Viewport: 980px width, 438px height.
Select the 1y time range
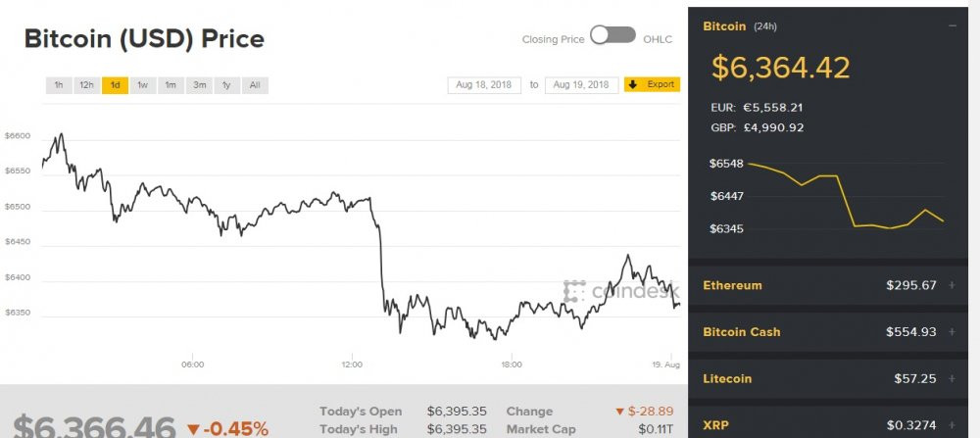pos(226,85)
